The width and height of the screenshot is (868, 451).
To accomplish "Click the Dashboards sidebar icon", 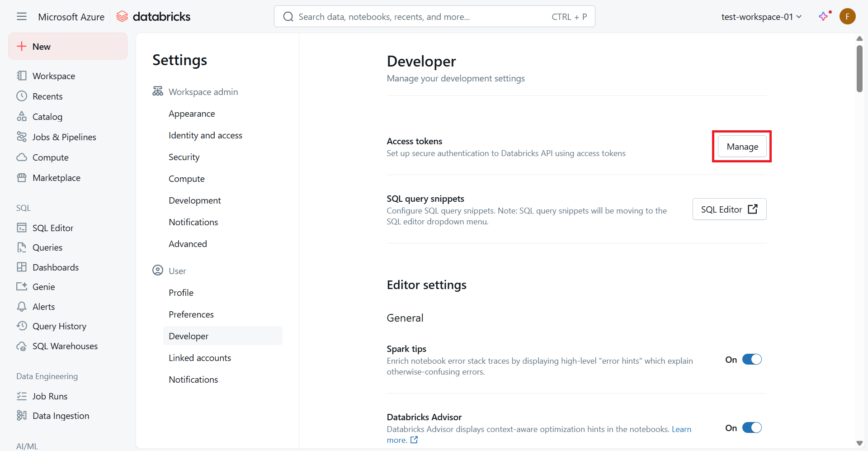I will [x=22, y=267].
